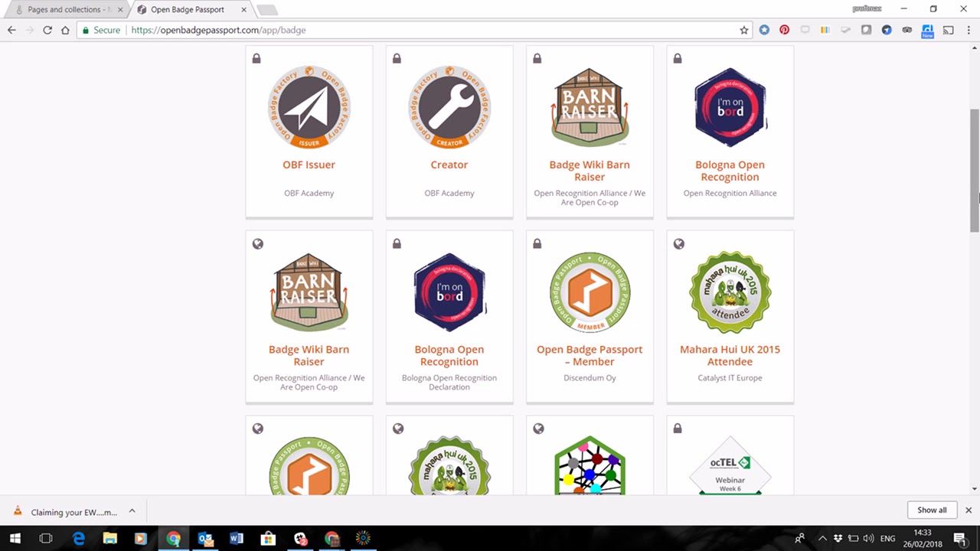Click the 'OBF Academy' text under OBF Issuer
The width and height of the screenshot is (980, 551).
click(x=309, y=193)
